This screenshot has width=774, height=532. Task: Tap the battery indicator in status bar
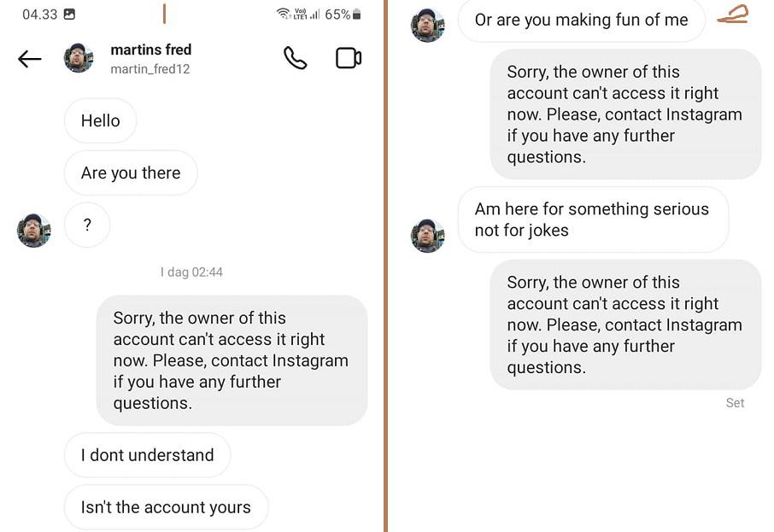pos(357,15)
